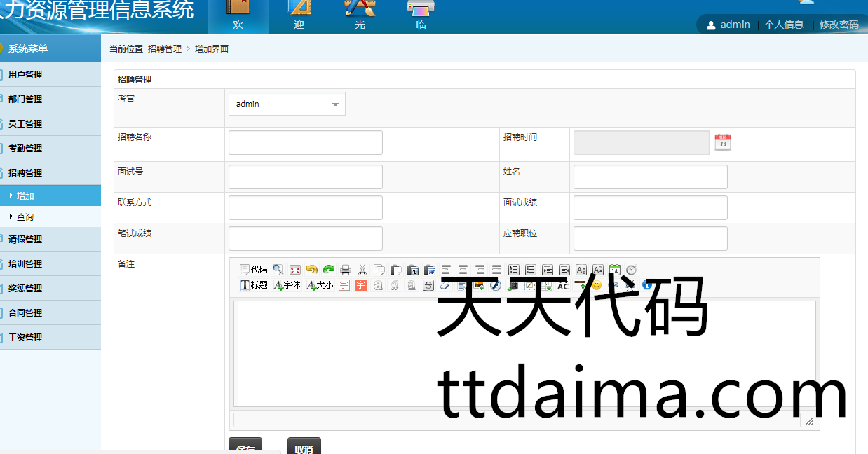Click the 个人信息 link
The image size is (868, 454).
784,25
